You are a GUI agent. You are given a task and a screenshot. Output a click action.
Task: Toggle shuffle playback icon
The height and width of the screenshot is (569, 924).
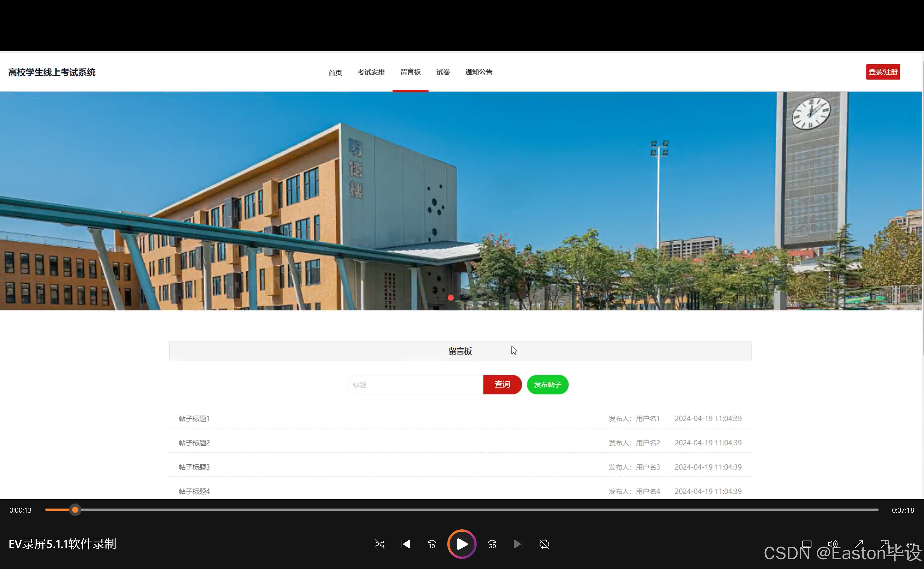point(379,544)
